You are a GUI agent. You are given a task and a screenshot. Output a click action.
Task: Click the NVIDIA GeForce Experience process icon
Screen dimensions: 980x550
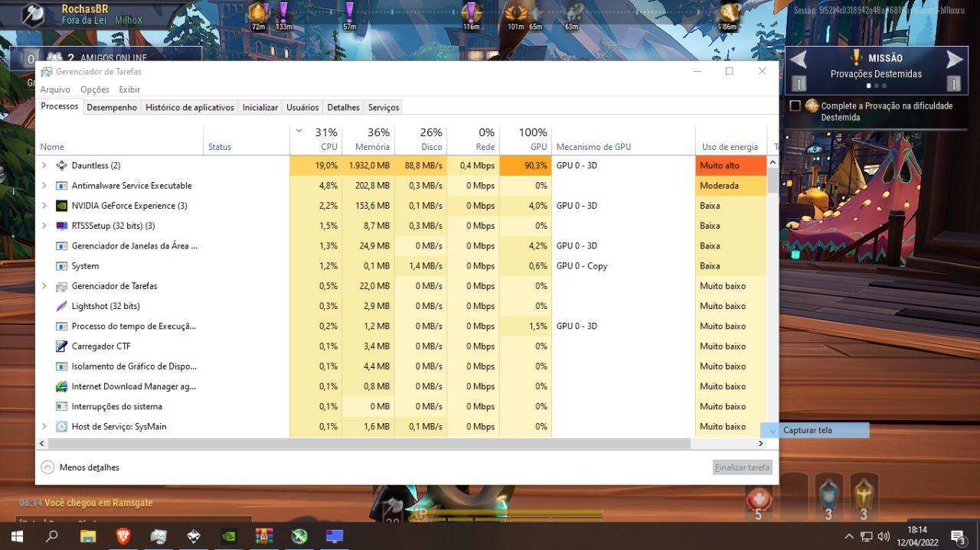tap(61, 206)
